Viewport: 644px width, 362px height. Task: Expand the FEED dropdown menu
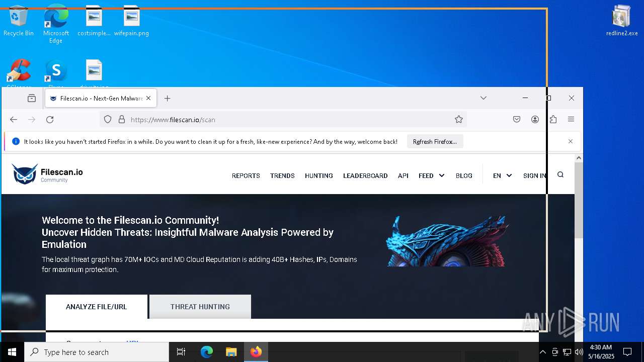[432, 175]
